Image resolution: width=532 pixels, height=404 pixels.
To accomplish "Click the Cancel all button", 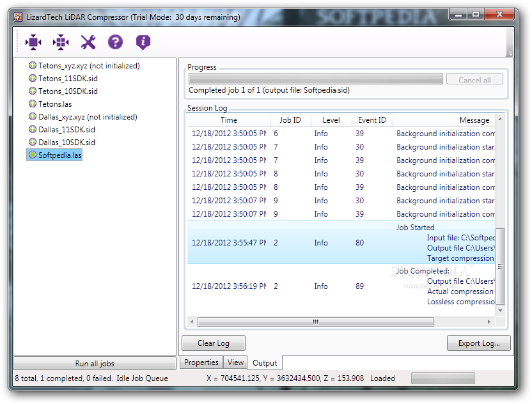I will pos(474,80).
